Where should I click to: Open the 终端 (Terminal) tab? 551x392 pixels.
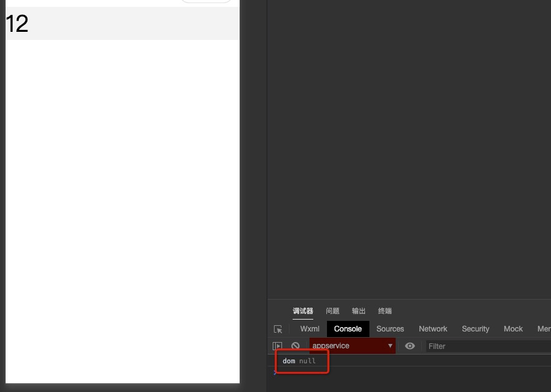(384, 311)
